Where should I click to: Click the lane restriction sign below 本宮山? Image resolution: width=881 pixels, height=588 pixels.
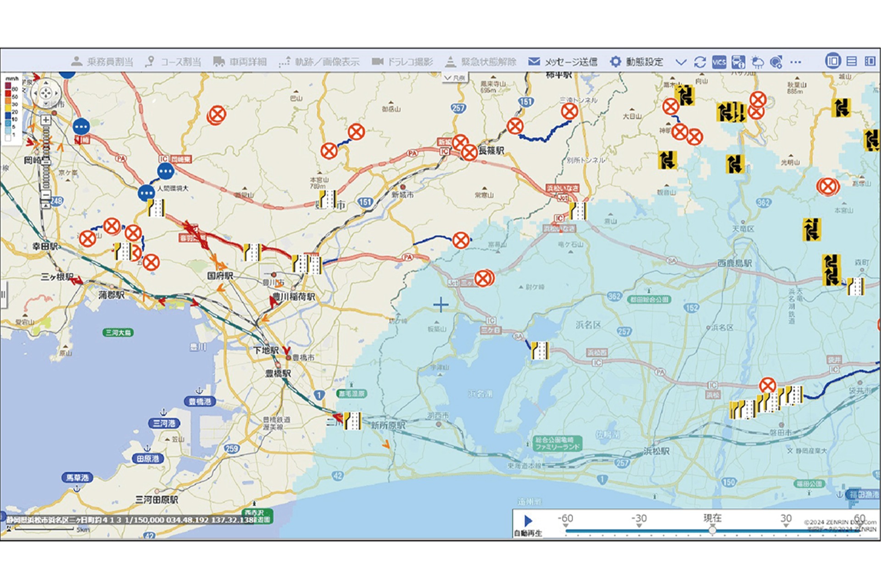click(328, 199)
